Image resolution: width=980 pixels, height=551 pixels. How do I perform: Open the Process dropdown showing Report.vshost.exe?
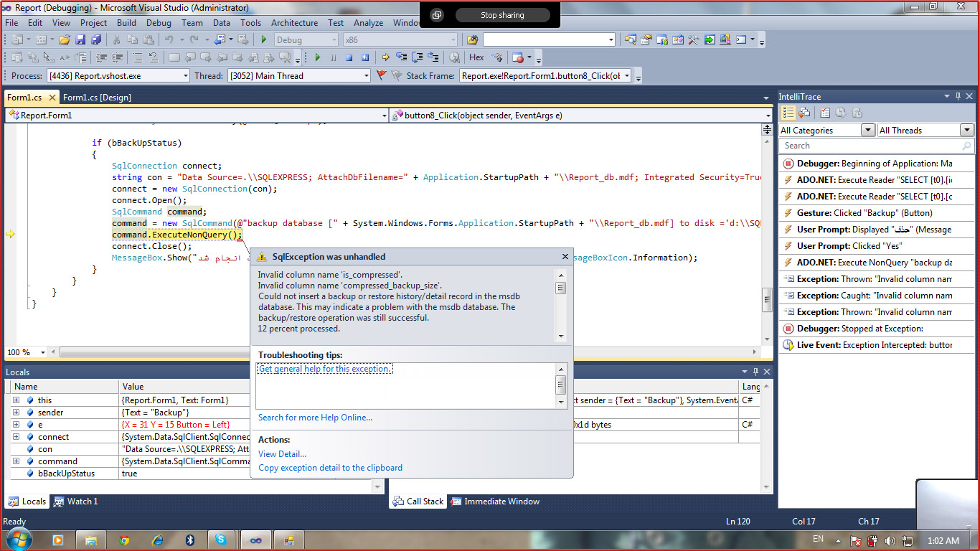pos(185,75)
